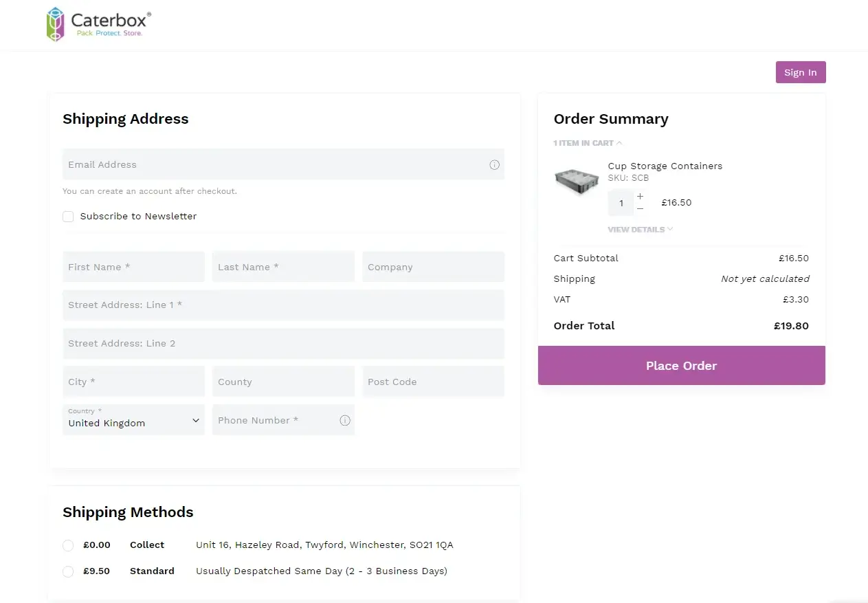868x603 pixels.
Task: Enable Subscribe to Newsletter
Action: (68, 216)
